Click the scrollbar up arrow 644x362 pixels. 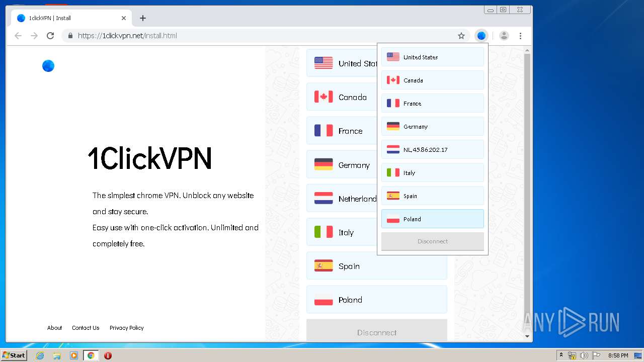point(527,50)
